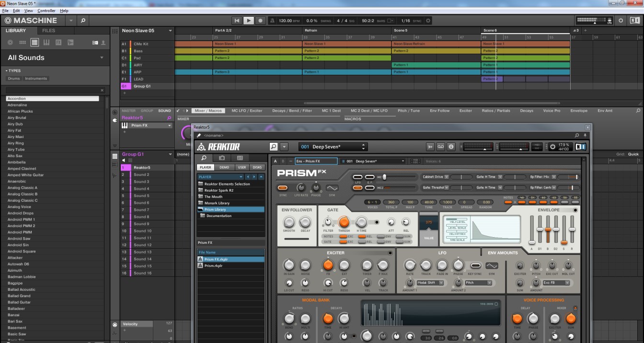The image size is (644, 343).
Task: Click the Reaktor info (i) button
Action: [450, 147]
